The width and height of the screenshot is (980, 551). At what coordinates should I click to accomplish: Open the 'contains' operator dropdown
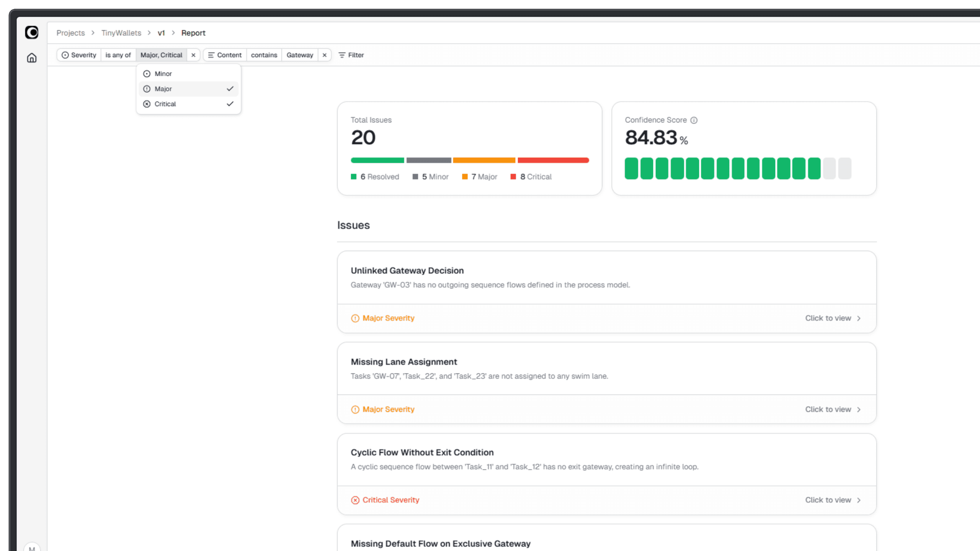pyautogui.click(x=264, y=55)
